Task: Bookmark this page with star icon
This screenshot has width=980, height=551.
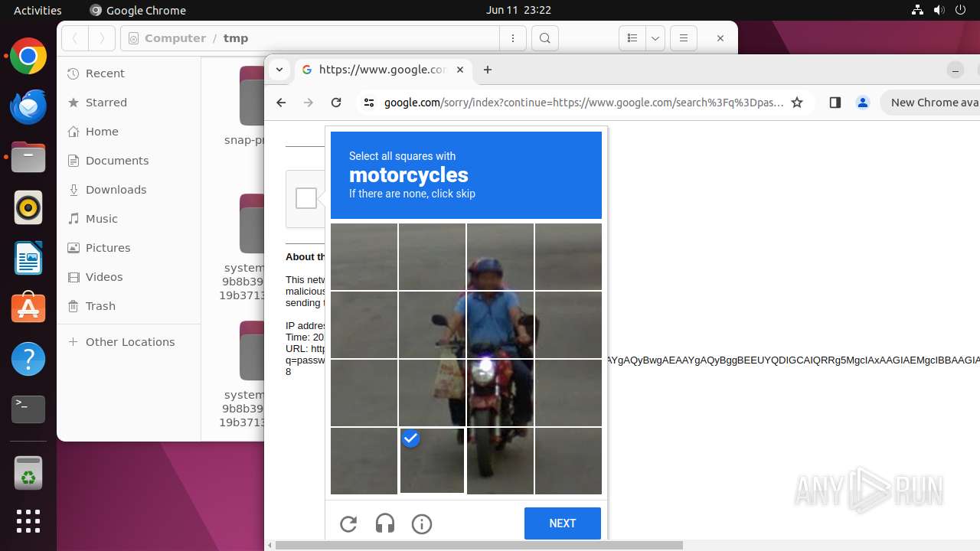Action: click(797, 103)
